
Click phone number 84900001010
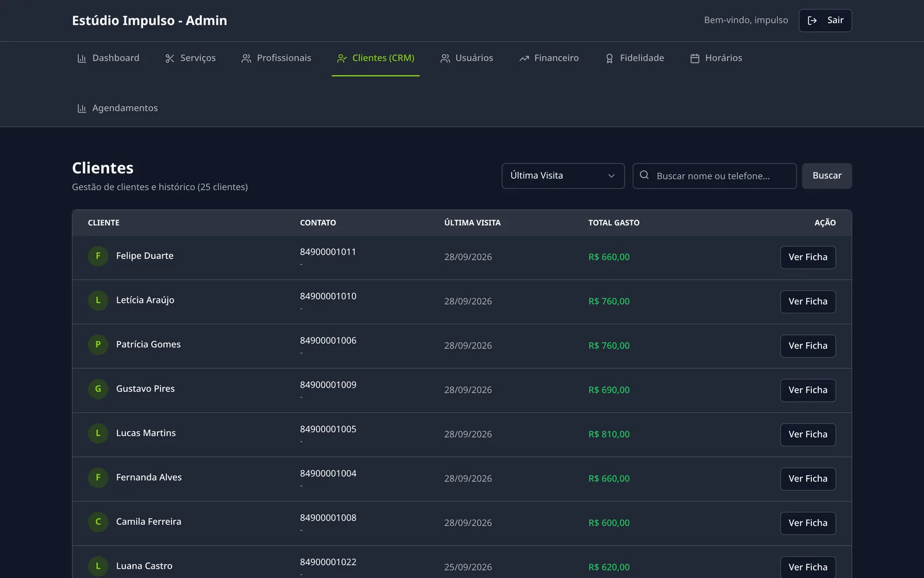click(x=328, y=297)
